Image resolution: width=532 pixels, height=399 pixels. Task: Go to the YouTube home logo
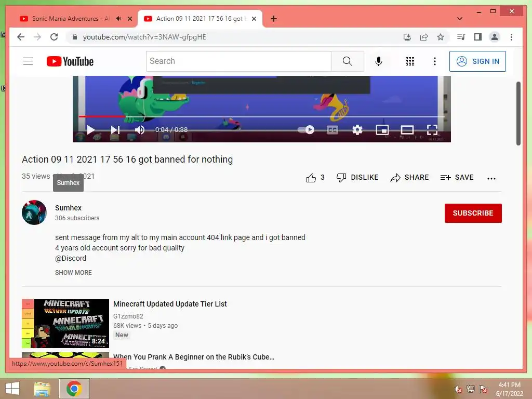coord(70,61)
